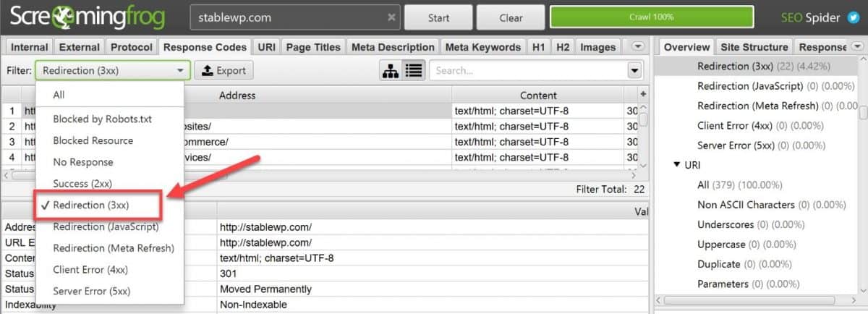This screenshot has width=868, height=314.
Task: Open the URI tab
Action: click(266, 47)
